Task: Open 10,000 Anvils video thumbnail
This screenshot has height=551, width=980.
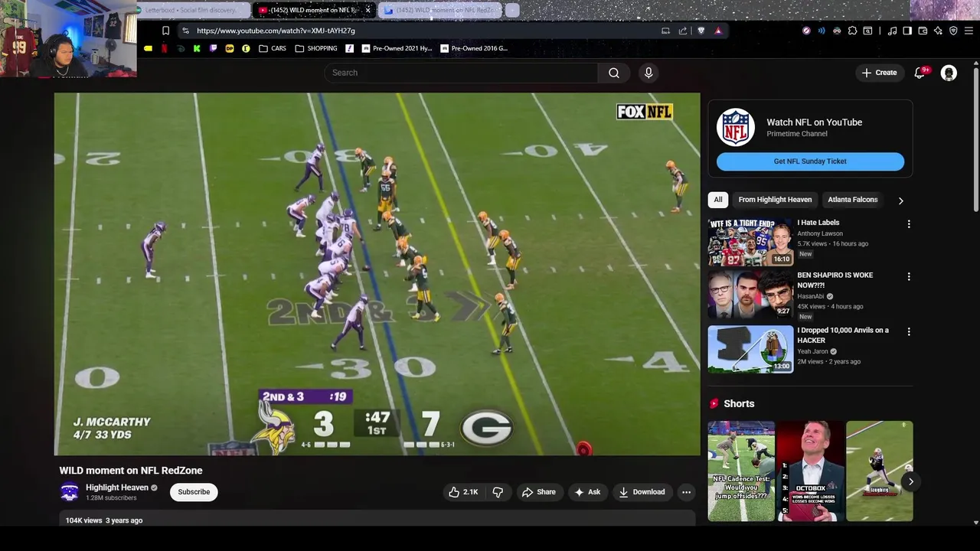Action: click(x=750, y=349)
